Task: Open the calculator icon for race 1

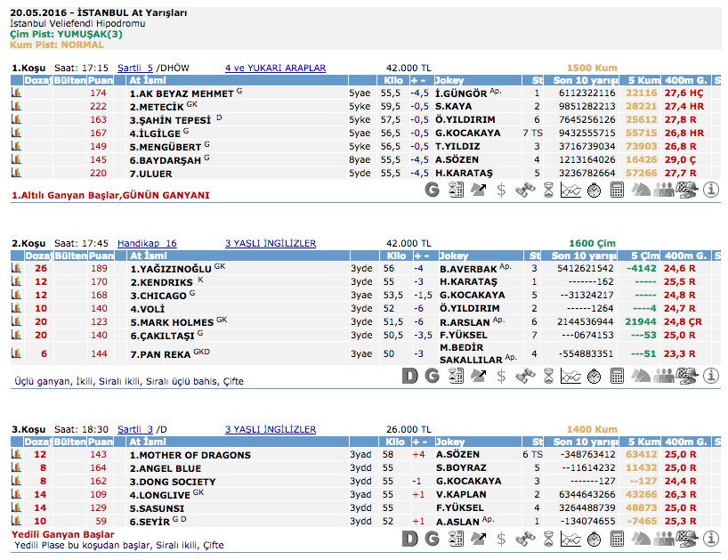Action: click(x=615, y=189)
